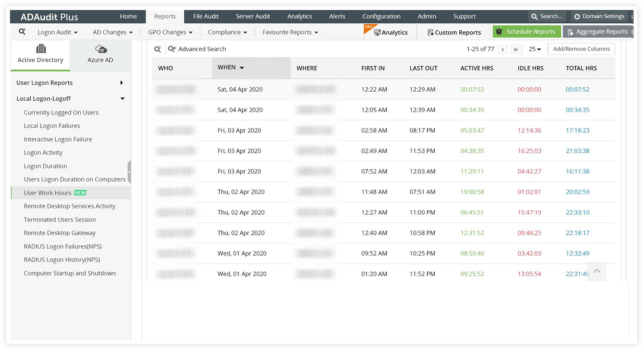The height and width of the screenshot is (363, 644).
Task: Open Custom Reports
Action: click(x=453, y=32)
